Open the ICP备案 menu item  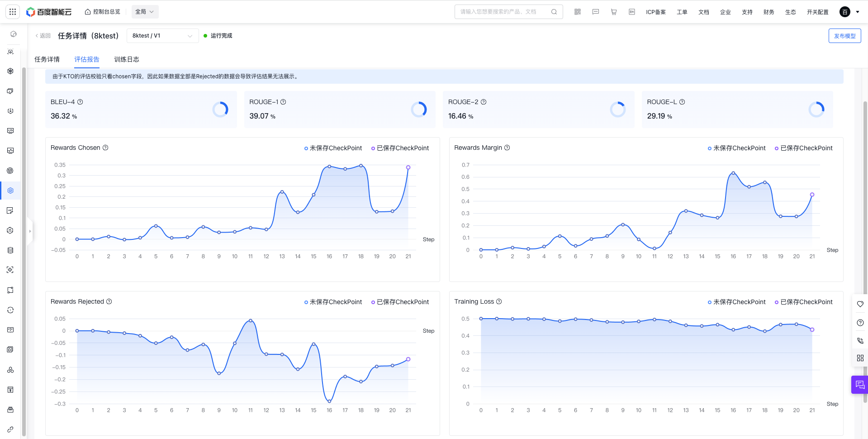click(x=656, y=12)
